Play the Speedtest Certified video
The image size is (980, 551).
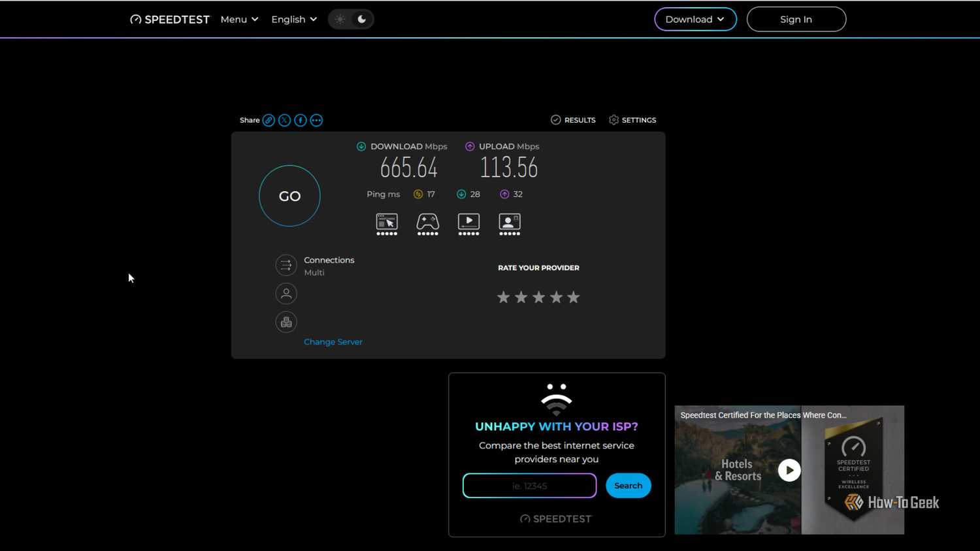pos(789,470)
